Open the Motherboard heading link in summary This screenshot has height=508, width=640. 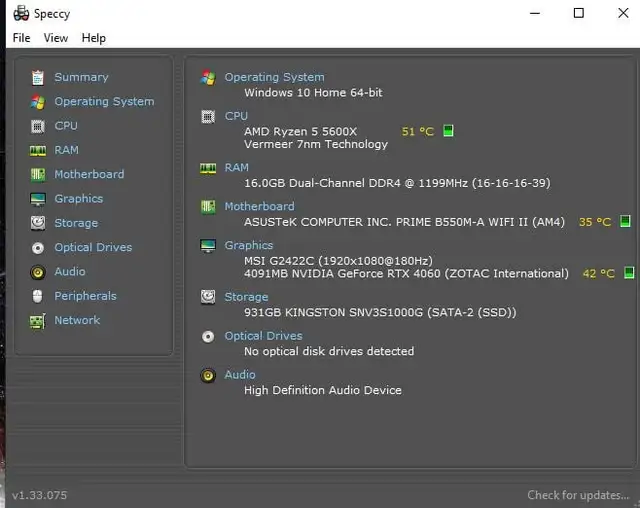(x=260, y=206)
